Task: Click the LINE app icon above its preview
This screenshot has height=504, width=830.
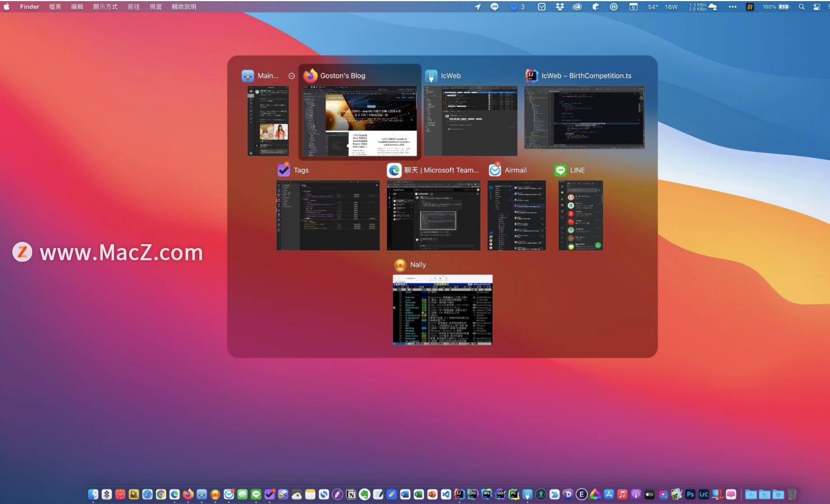Action: pos(560,170)
